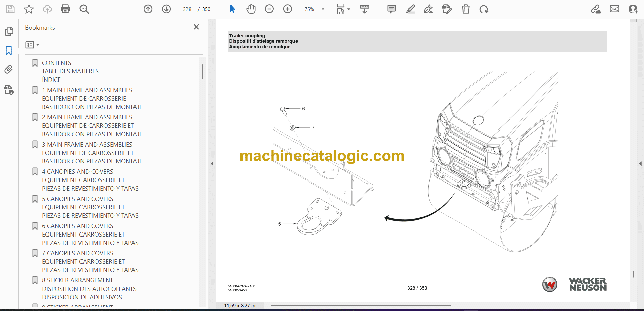
Task: Select the Highlight text tool
Action: [x=410, y=9]
